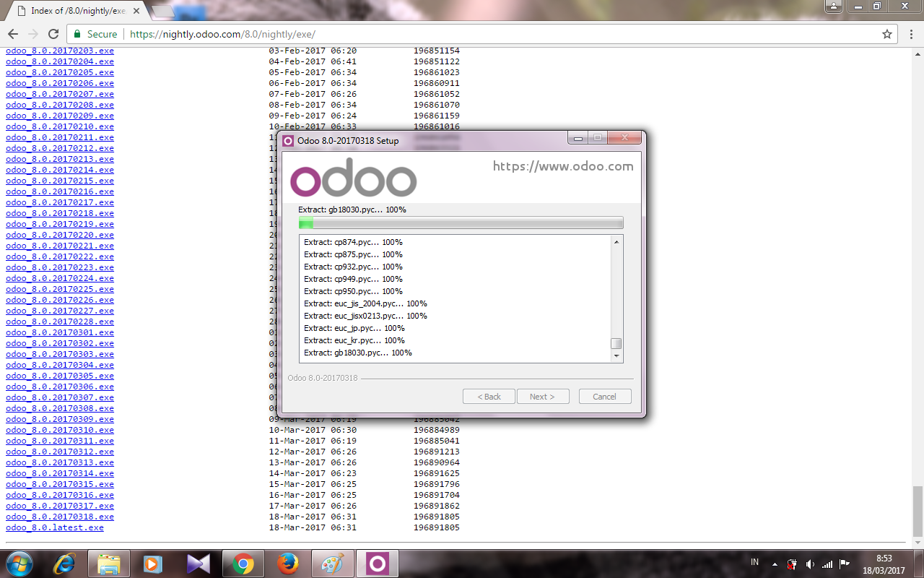Go back with the browser back arrow

pos(13,34)
